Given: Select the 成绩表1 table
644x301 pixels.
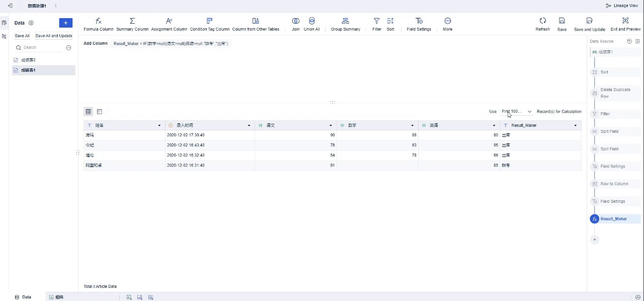Looking at the screenshot, I should click(x=44, y=70).
